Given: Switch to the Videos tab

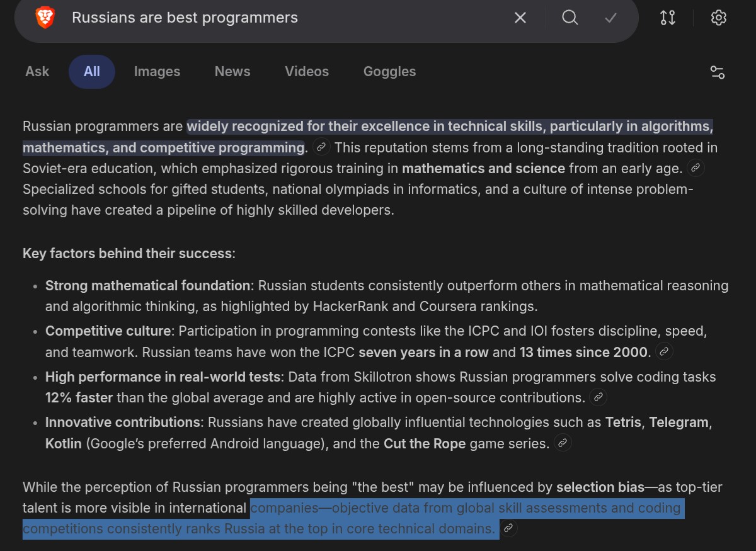Looking at the screenshot, I should pyautogui.click(x=307, y=72).
